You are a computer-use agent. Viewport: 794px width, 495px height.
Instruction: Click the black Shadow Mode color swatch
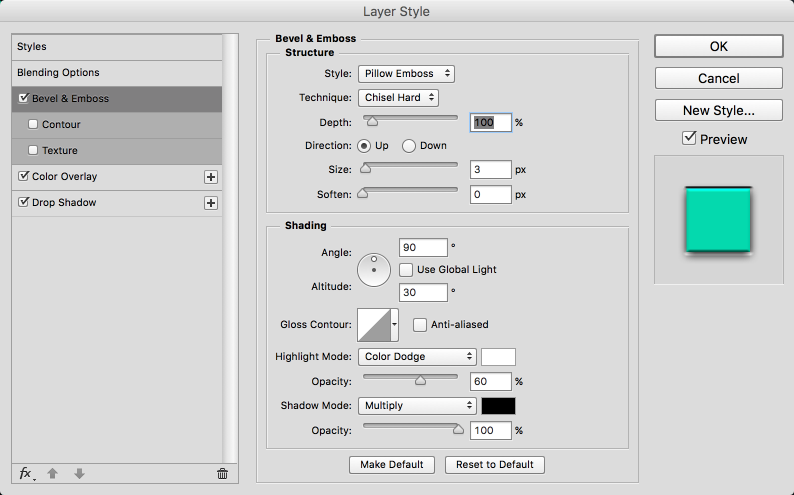click(498, 406)
